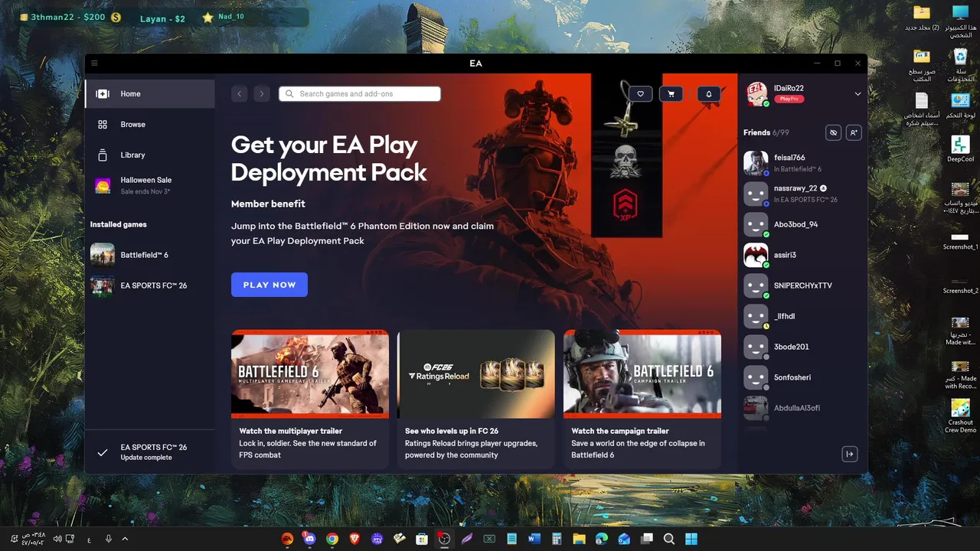
Task: Select friend _llfhdl
Action: (802, 316)
